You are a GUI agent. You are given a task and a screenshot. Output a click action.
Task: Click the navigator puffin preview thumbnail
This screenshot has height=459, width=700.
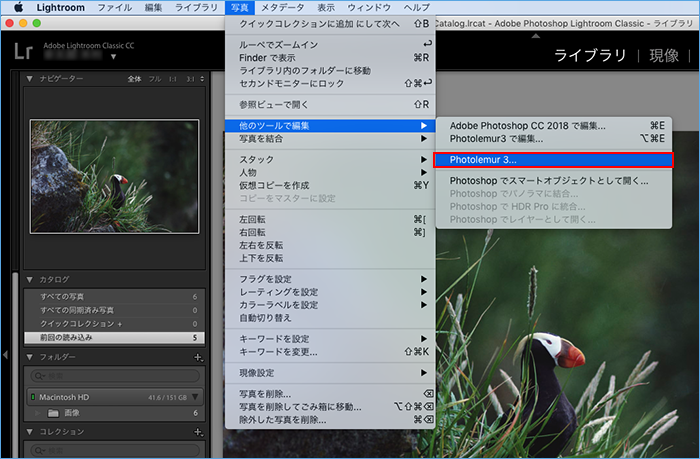[x=114, y=176]
